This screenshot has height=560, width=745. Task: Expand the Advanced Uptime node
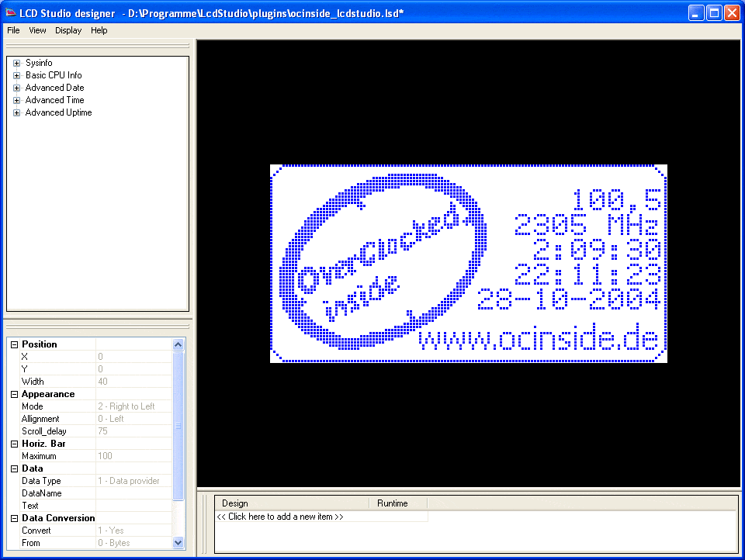16,112
